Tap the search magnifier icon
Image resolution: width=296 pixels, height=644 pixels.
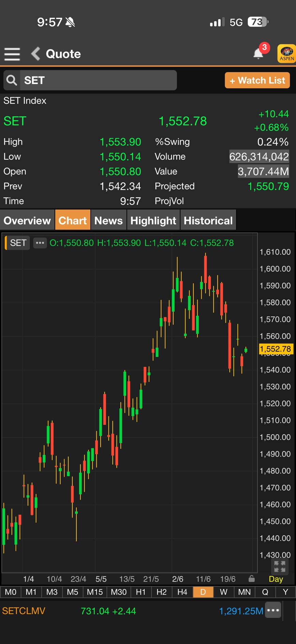(x=12, y=80)
